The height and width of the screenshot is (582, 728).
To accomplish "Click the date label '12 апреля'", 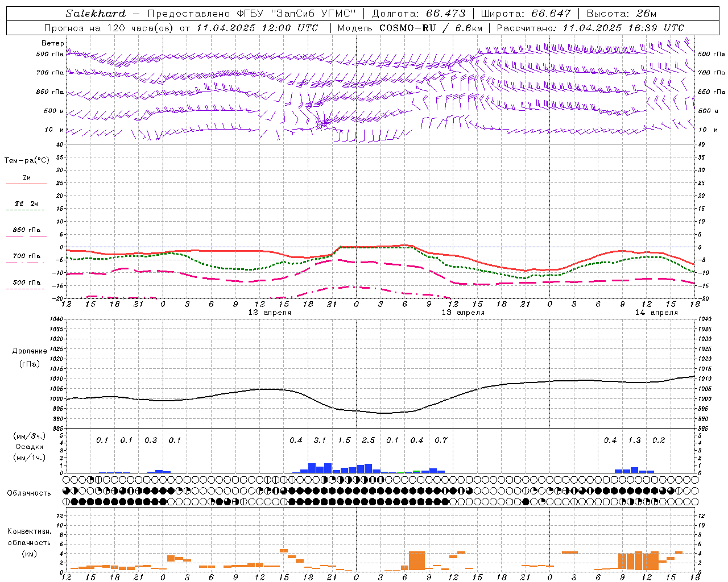I will (270, 313).
